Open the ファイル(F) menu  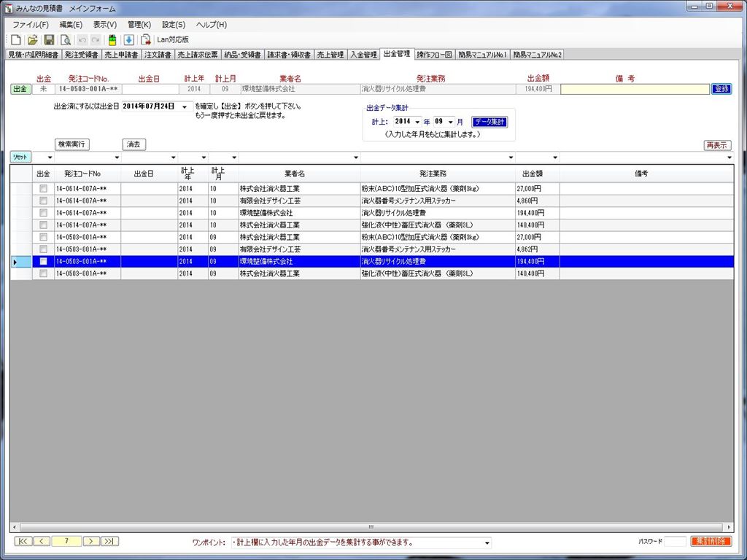click(x=31, y=25)
